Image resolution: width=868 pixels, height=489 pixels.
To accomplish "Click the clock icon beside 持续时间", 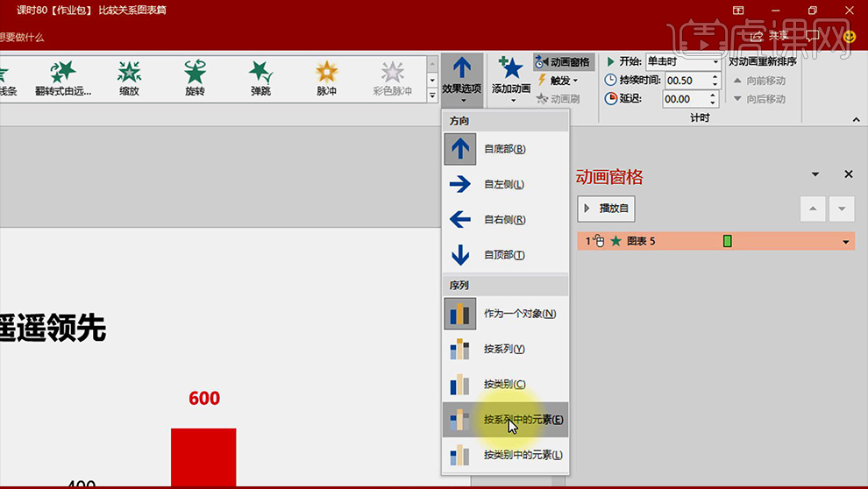I will 610,81.
